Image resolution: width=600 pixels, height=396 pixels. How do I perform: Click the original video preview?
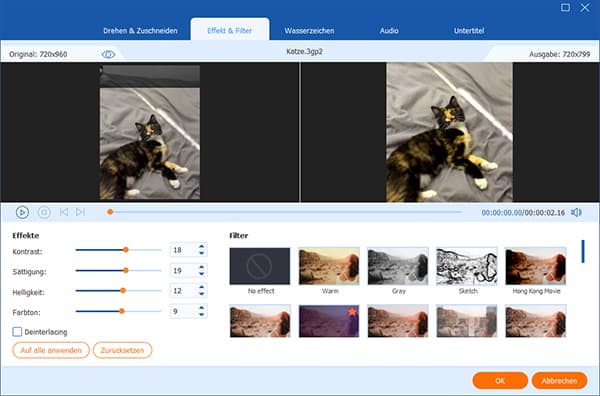click(x=150, y=132)
